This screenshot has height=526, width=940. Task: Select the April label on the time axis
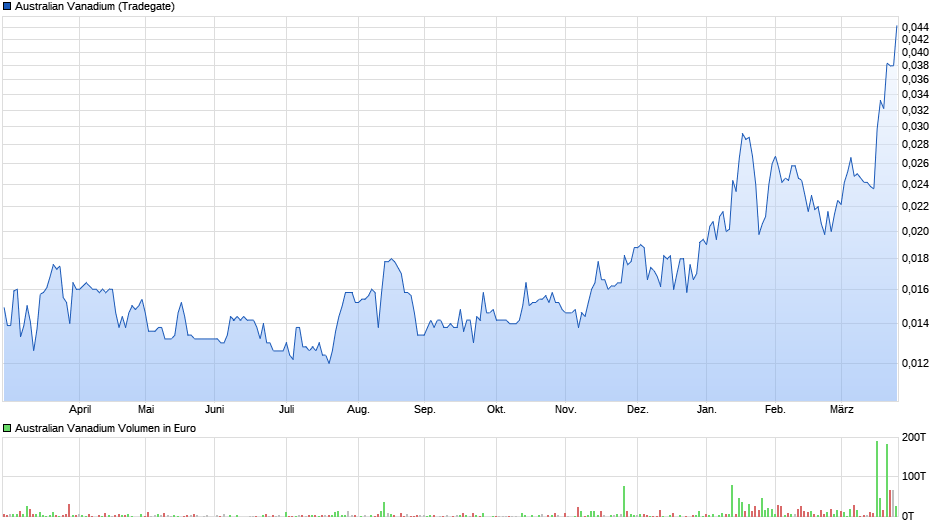(80, 409)
